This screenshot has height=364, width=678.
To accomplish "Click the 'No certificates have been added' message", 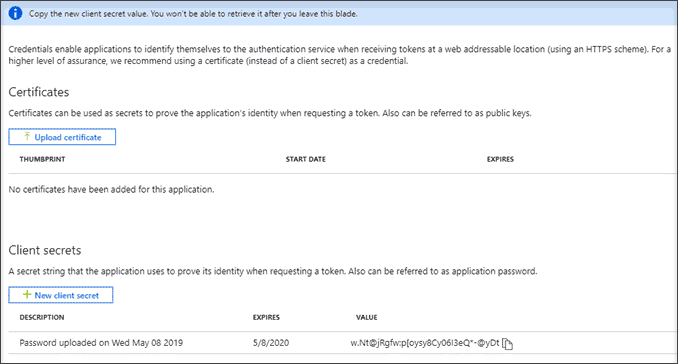I will click(112, 189).
